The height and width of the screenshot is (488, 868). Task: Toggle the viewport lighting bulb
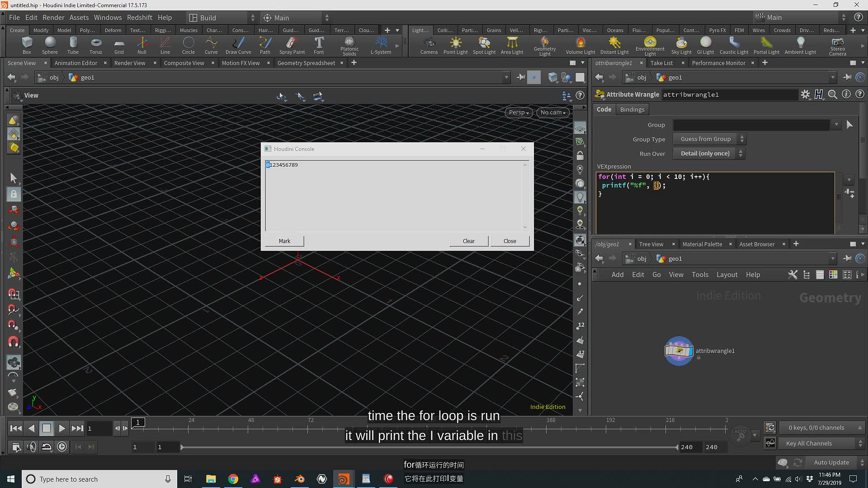[x=580, y=197]
